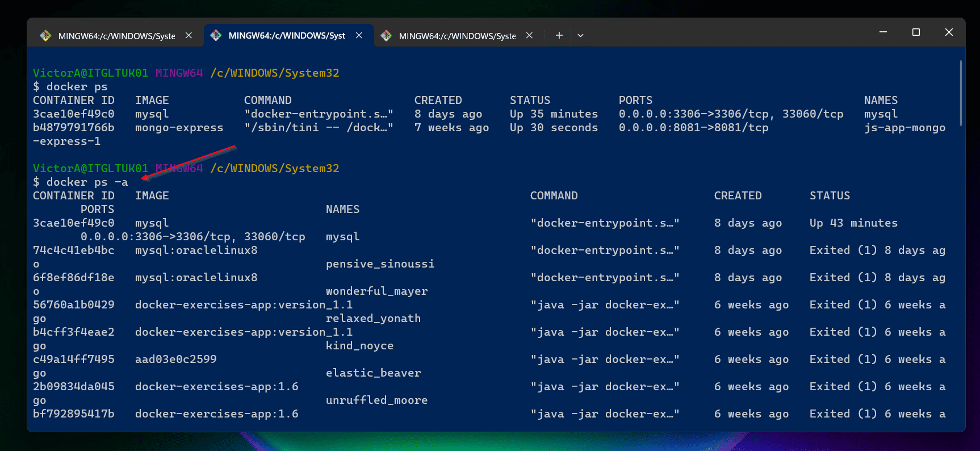The image size is (980, 451).
Task: Click container ID b4879791766b
Action: tap(74, 128)
